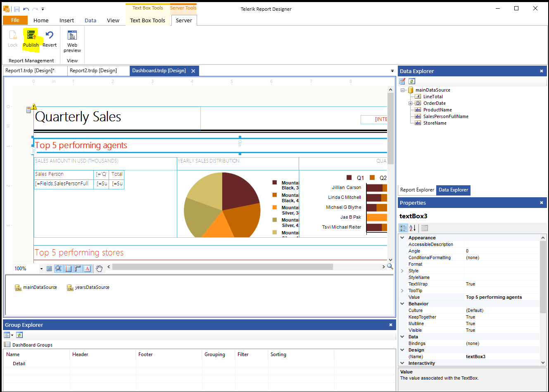549x392 pixels.
Task: Refresh the Data Explorer panel
Action: 412,81
